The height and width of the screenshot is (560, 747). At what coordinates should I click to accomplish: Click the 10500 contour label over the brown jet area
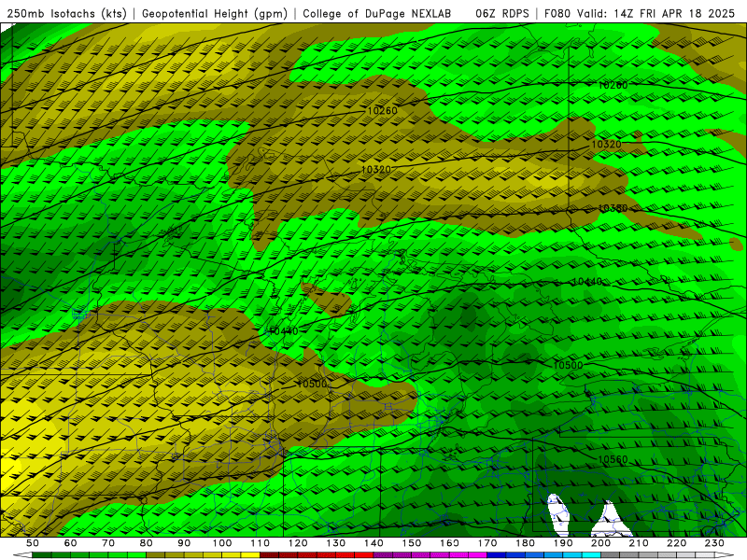coord(312,384)
